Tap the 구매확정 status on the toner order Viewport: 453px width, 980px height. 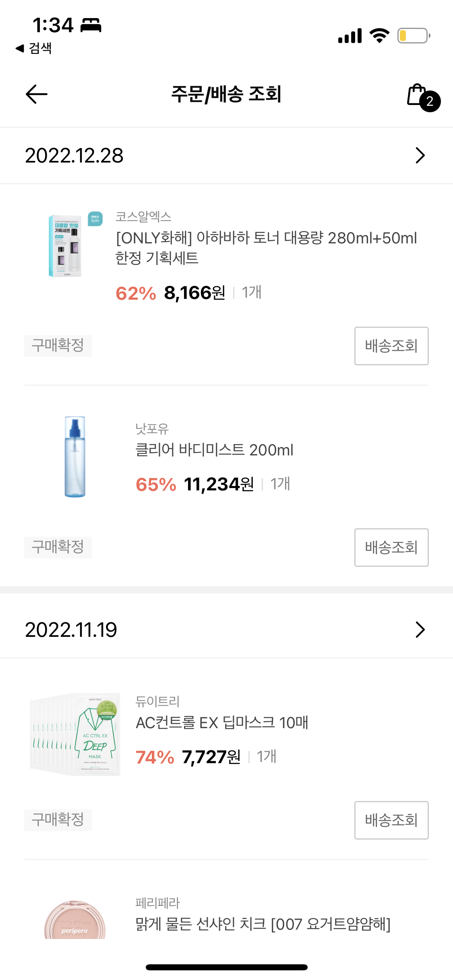coord(58,346)
